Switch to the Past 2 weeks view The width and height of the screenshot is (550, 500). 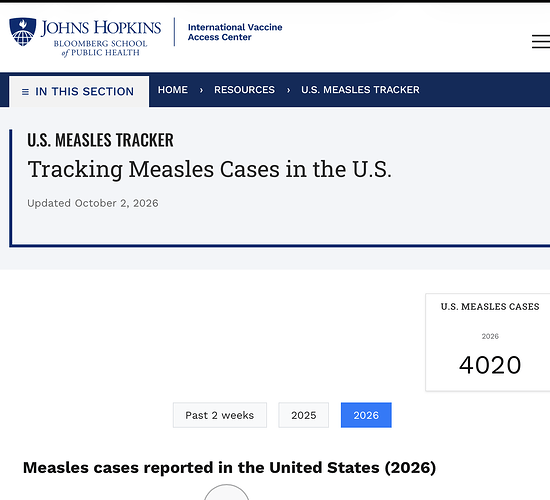pos(220,415)
